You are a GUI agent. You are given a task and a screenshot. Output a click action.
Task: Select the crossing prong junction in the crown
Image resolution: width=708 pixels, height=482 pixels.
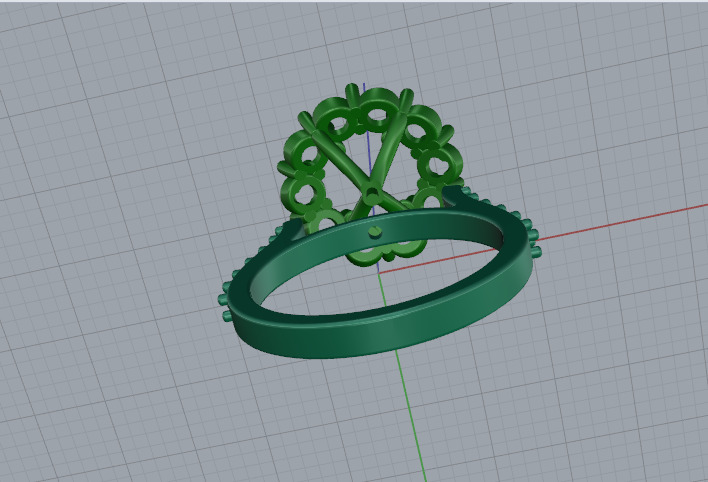pos(373,195)
